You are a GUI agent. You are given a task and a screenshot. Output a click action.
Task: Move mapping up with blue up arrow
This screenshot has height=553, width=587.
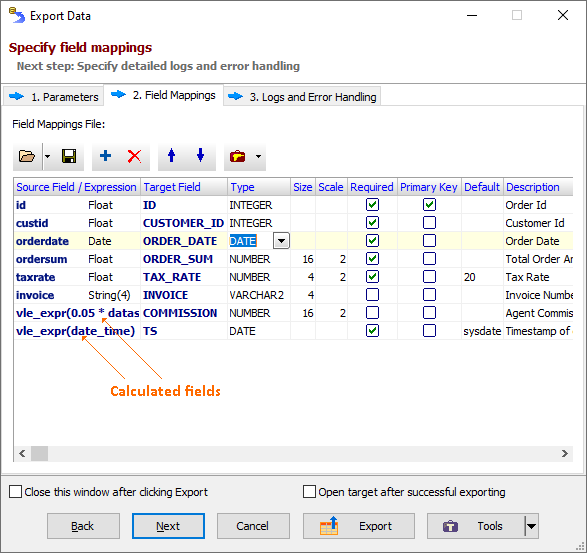pyautogui.click(x=171, y=155)
